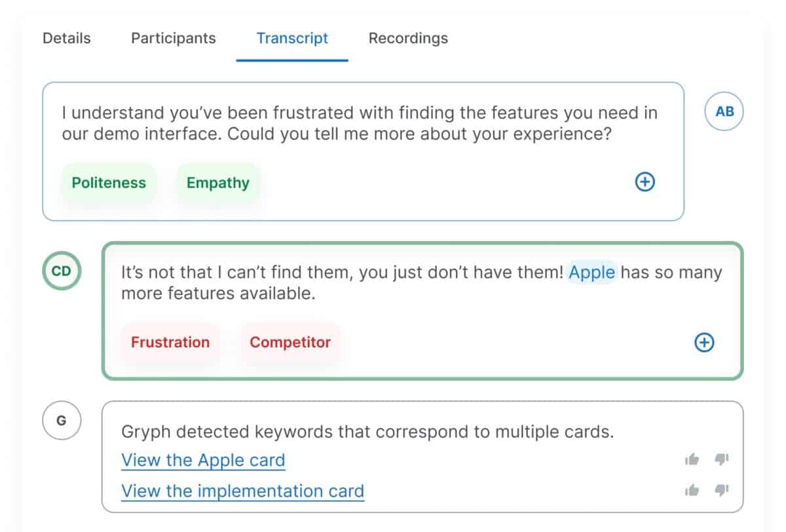The image size is (786, 532).
Task: Select the Empathy tag
Action: click(x=218, y=183)
